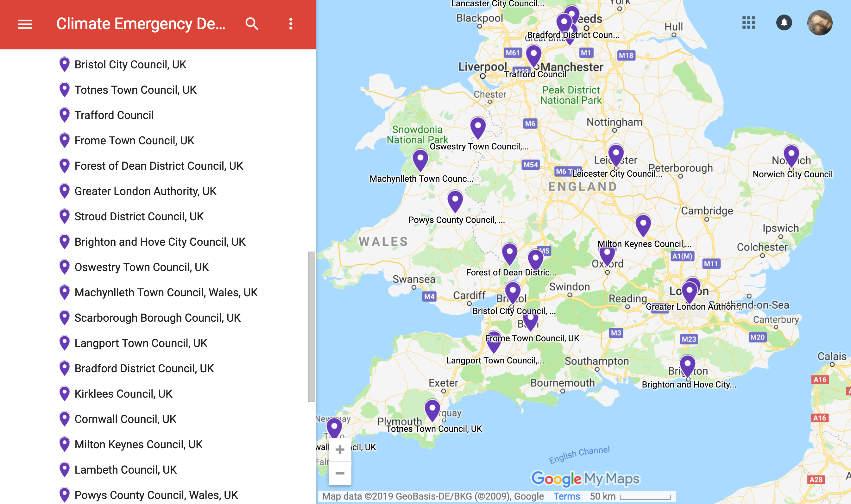Viewport: 851px width, 504px height.
Task: Select Cornwall Council, UK entry
Action: pos(126,419)
